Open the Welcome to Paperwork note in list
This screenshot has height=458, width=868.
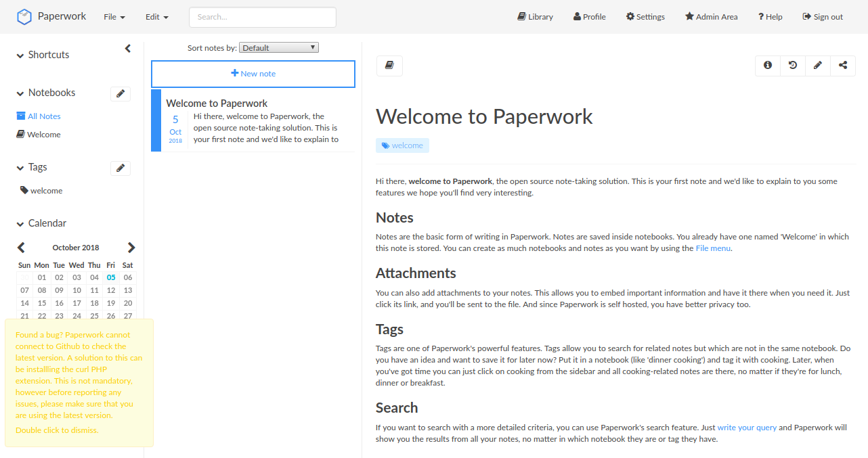[x=253, y=120]
